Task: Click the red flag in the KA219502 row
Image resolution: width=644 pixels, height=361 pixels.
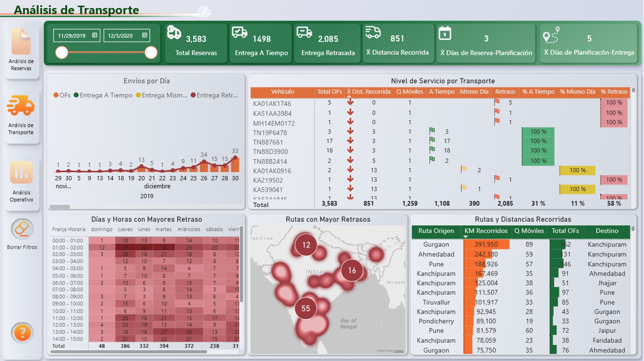Action: pos(497,178)
